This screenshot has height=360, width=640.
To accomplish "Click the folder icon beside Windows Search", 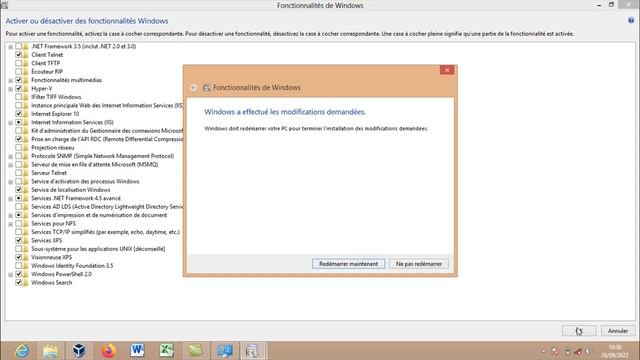I will [x=25, y=282].
